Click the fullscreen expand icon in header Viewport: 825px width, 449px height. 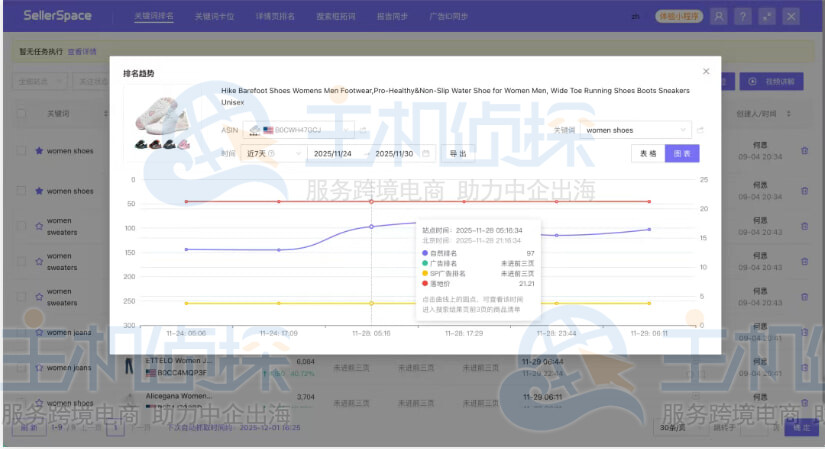coord(767,16)
